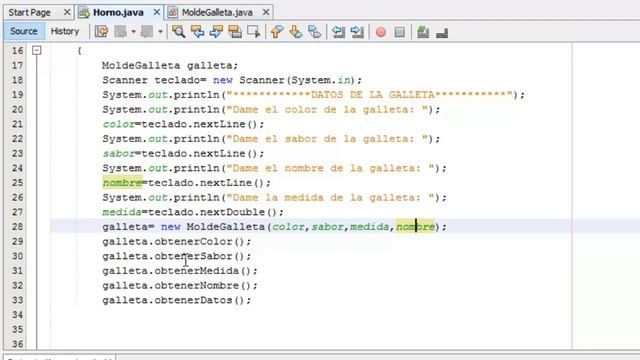This screenshot has height=360, width=640.
Task: Go to Next Bookmark icon
Action: coord(296,31)
